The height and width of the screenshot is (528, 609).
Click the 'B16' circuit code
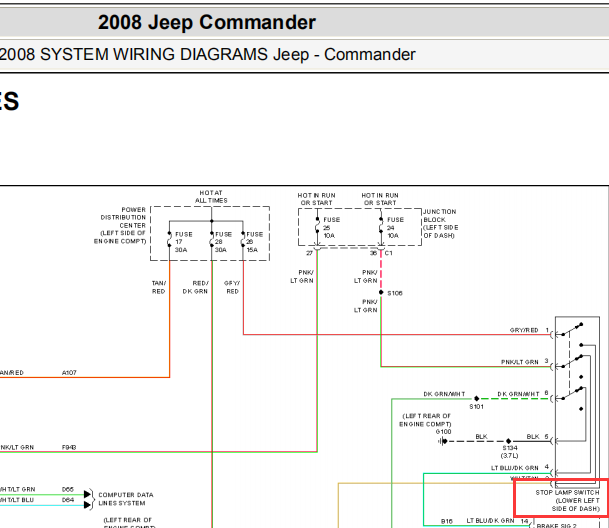[x=447, y=521]
